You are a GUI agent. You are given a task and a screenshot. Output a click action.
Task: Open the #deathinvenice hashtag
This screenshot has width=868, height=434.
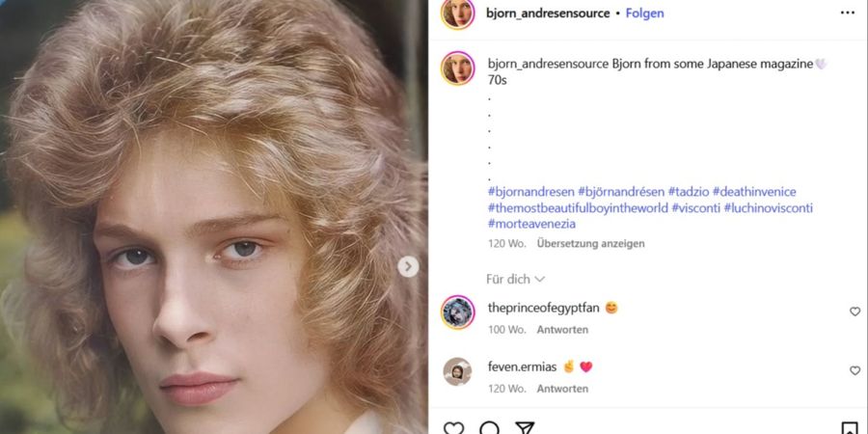click(754, 192)
